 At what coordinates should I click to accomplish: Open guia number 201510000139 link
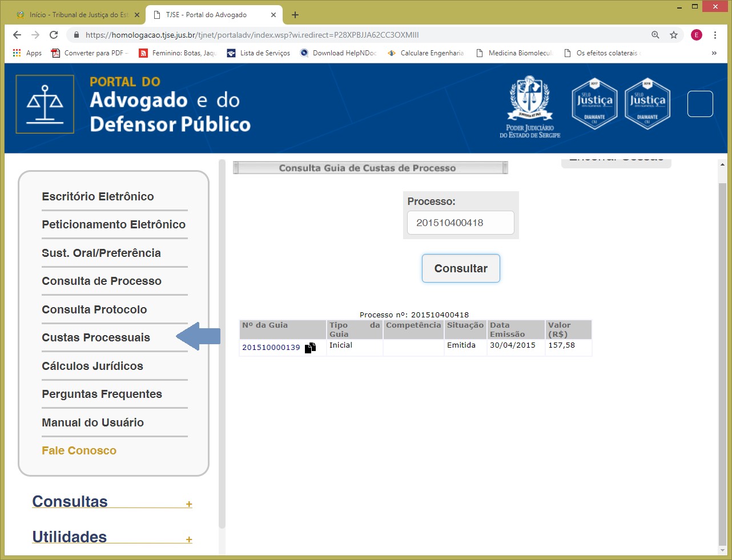pyautogui.click(x=271, y=348)
